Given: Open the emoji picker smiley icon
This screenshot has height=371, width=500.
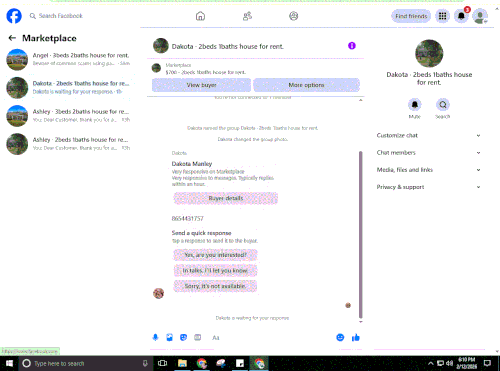Looking at the screenshot, I should pos(340,338).
